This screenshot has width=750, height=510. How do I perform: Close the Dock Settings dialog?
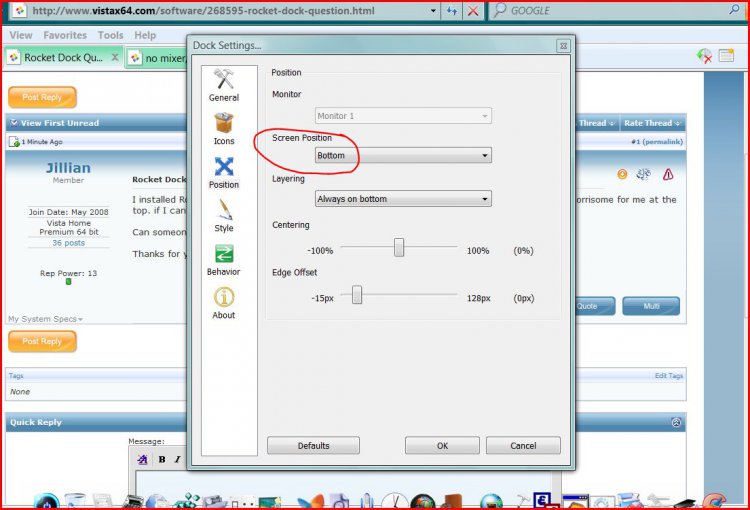pyautogui.click(x=563, y=46)
